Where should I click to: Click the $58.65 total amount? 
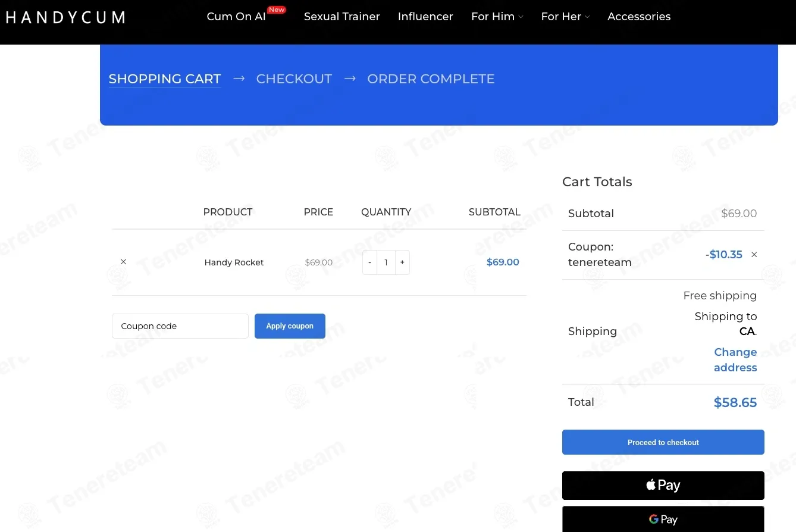[x=735, y=402]
